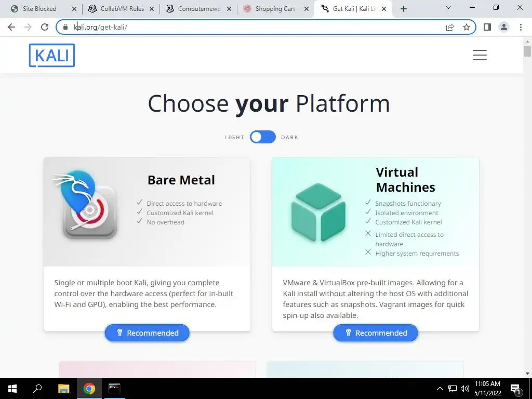Bookmark this page with the star

467,27
